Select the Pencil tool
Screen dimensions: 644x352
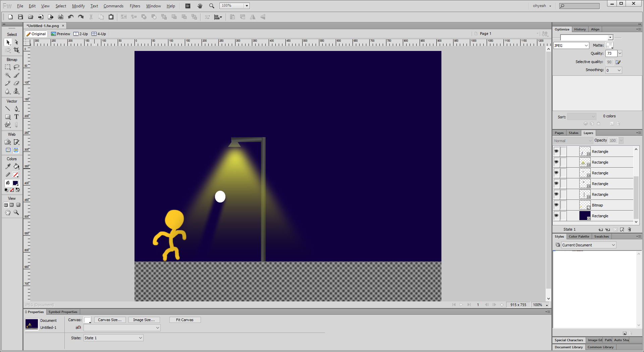8,83
